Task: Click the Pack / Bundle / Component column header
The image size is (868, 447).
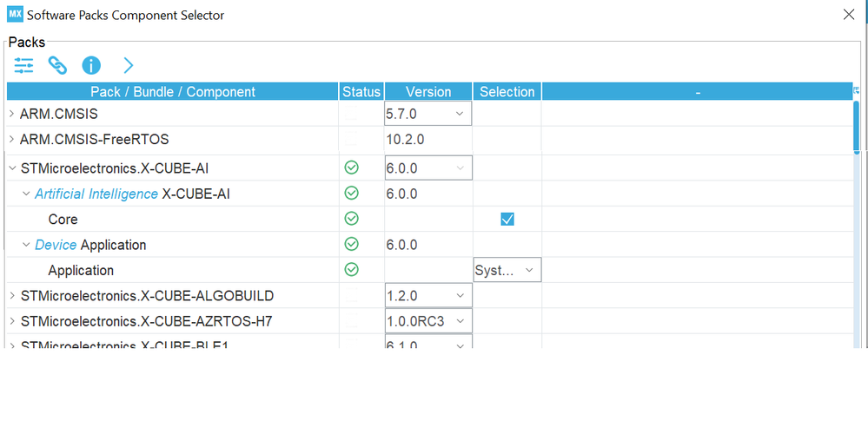Action: (173, 91)
